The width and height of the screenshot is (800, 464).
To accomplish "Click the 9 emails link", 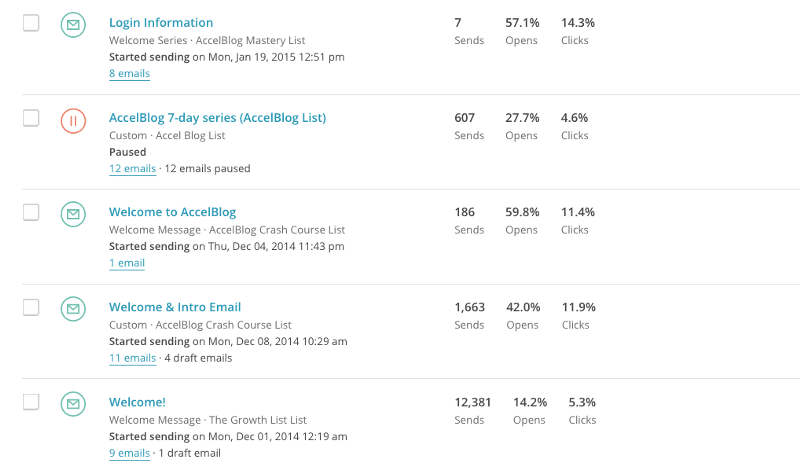I will (x=129, y=453).
